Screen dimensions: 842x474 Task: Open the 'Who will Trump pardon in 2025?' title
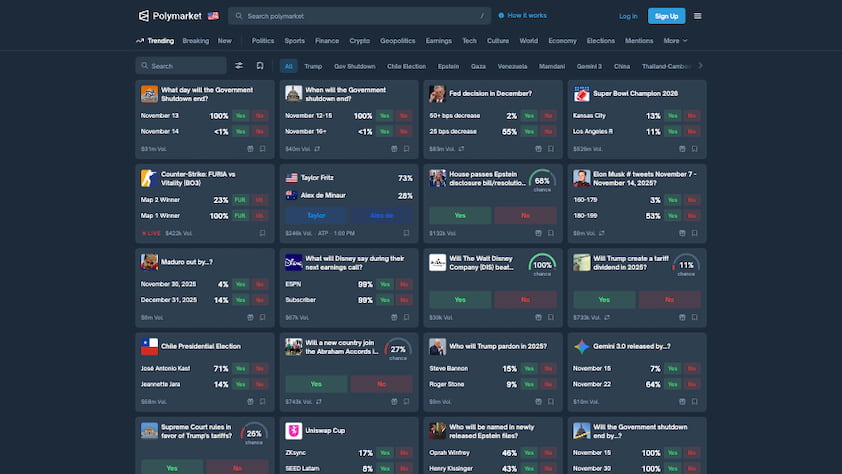click(x=498, y=346)
